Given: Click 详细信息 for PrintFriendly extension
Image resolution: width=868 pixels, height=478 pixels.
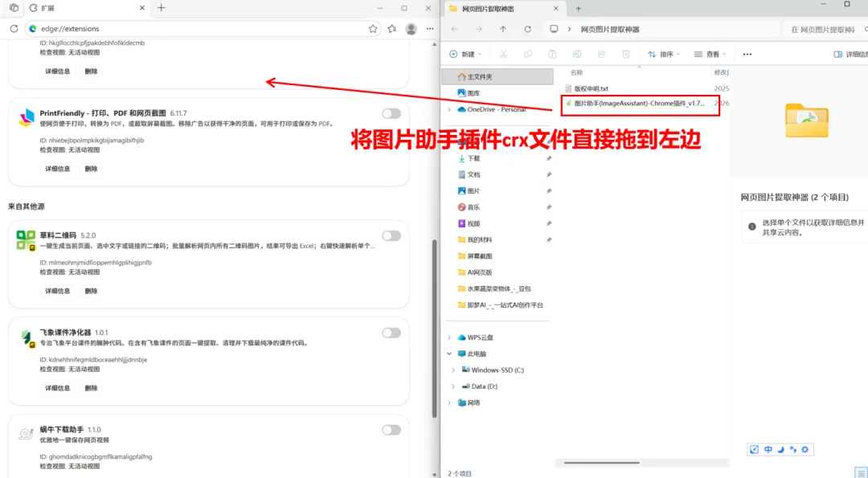Looking at the screenshot, I should pos(58,169).
